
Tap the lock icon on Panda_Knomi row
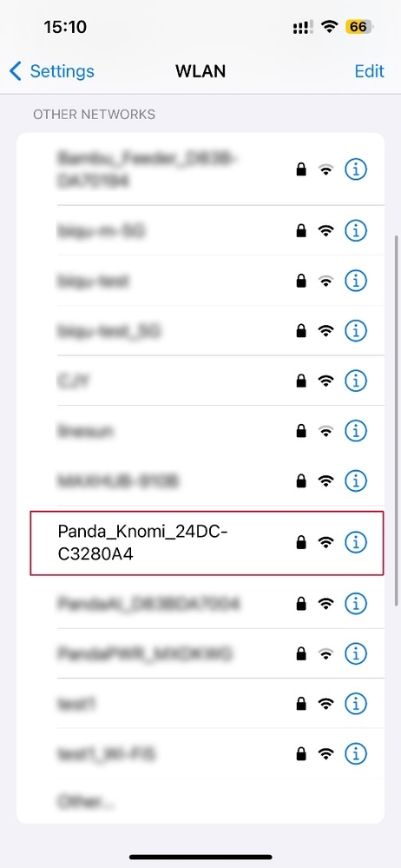301,542
